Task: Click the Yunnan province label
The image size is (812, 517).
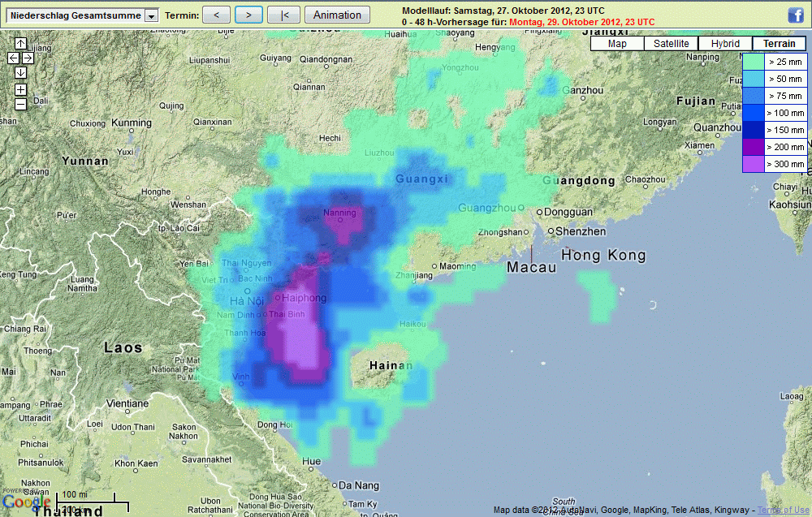Action: (85, 161)
